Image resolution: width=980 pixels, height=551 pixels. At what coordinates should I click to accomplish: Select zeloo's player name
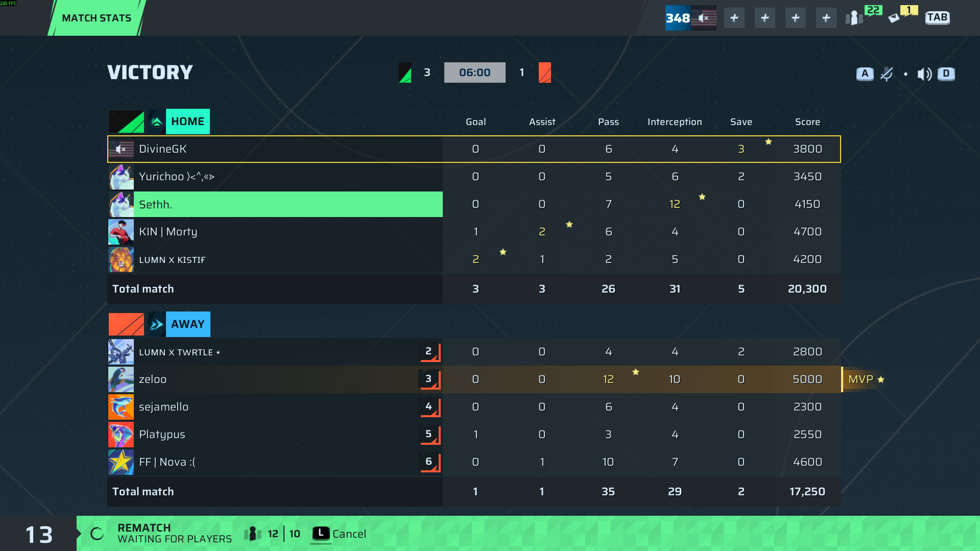(x=153, y=379)
